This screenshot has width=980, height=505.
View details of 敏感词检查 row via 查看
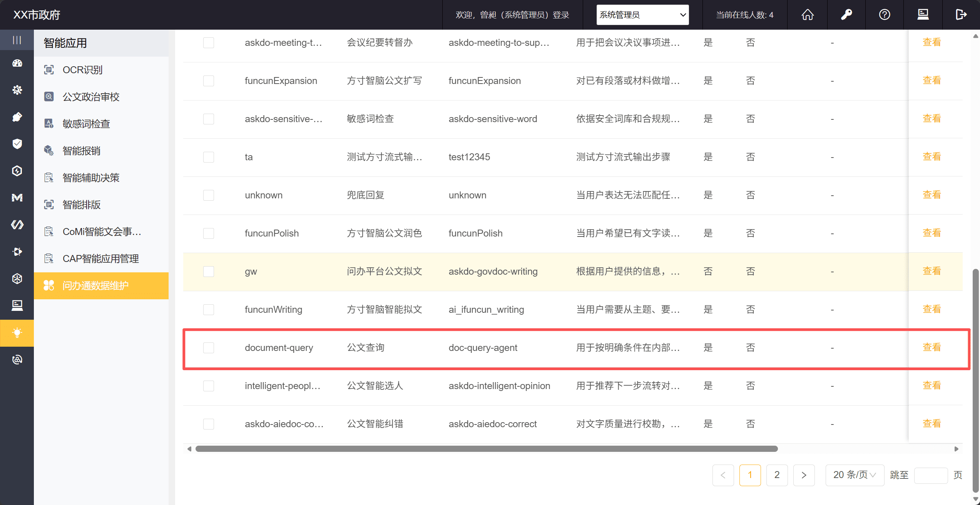tap(932, 119)
